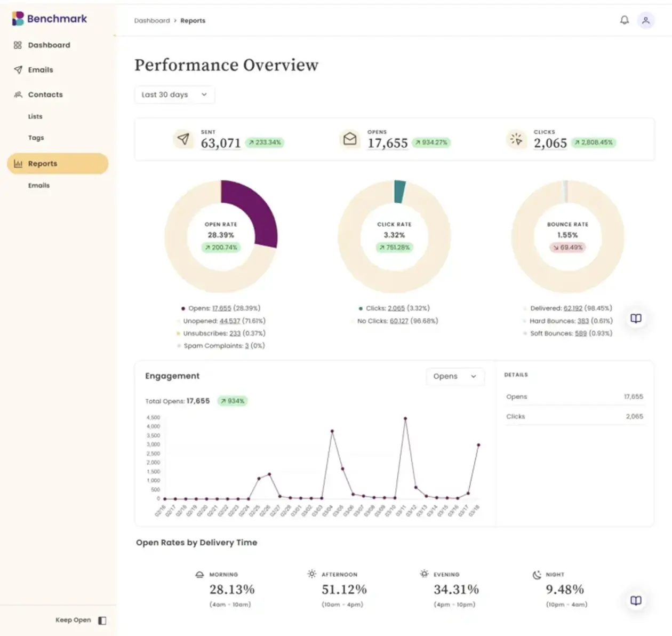Screen dimensions: 672x636
Task: Click the 17,655 Opens count link
Action: tap(222, 308)
